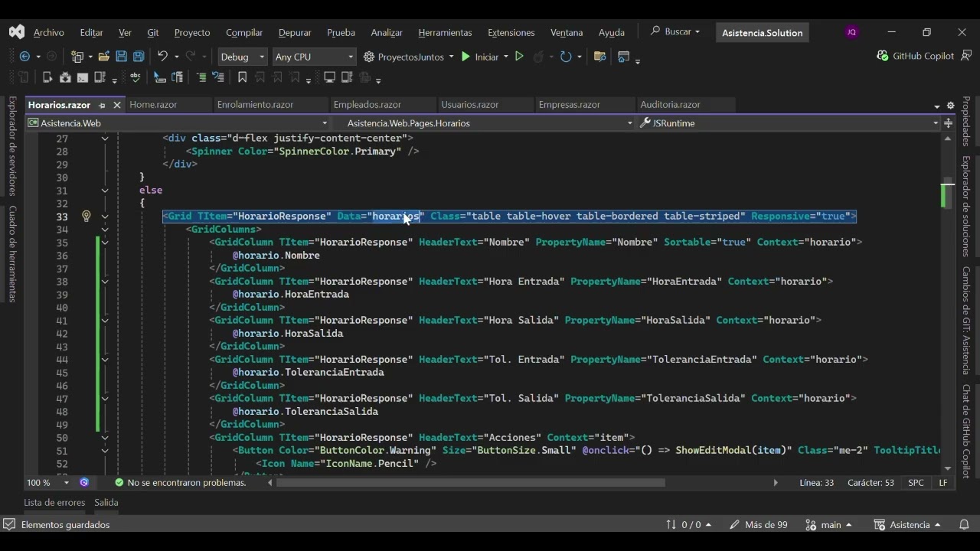Open the Extensiones menu
The width and height of the screenshot is (980, 551).
coord(511,32)
